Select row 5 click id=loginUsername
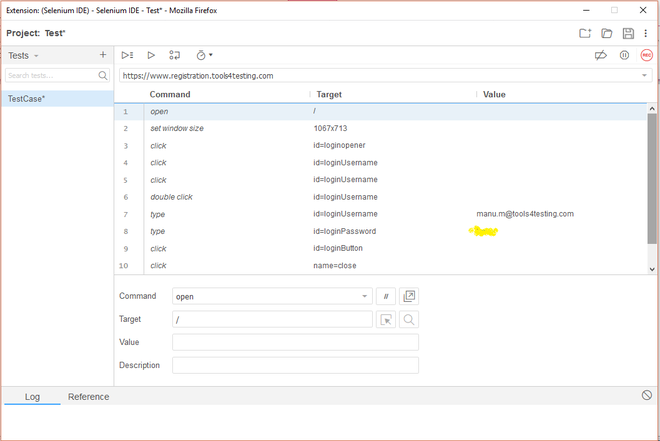 [380, 180]
